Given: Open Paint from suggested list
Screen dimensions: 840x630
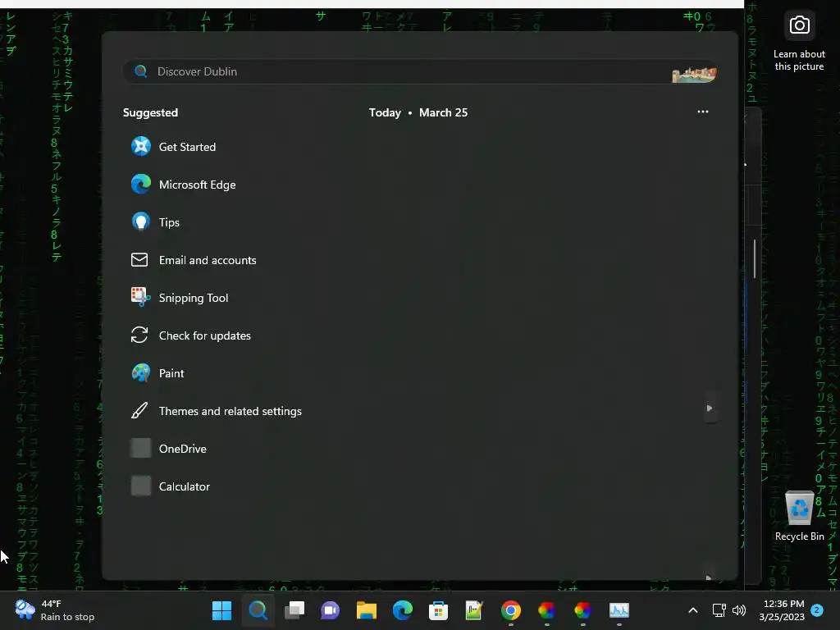Looking at the screenshot, I should [157, 373].
